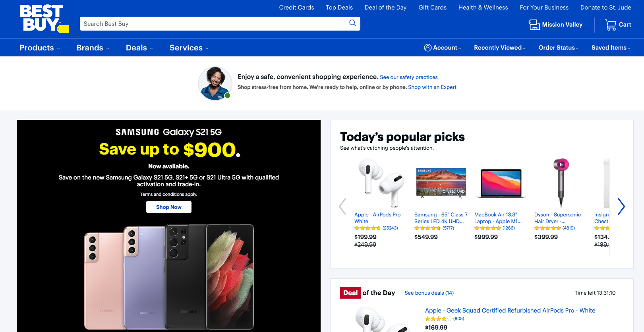The width and height of the screenshot is (644, 332).
Task: Open the Order Status dropdown
Action: (x=559, y=48)
